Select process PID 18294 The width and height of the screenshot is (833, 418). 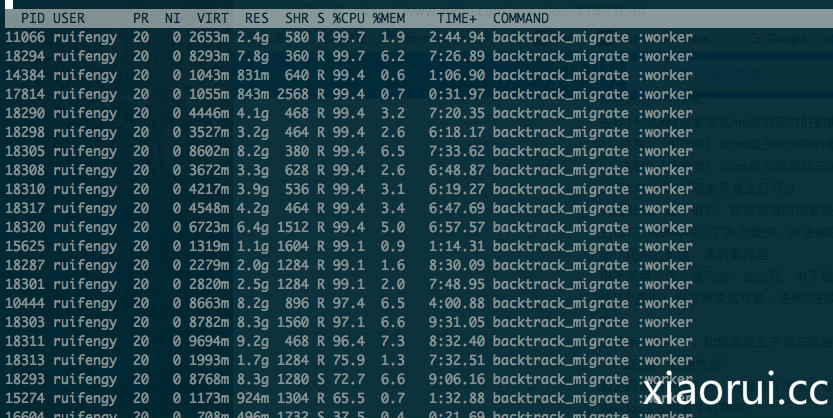tap(25, 56)
